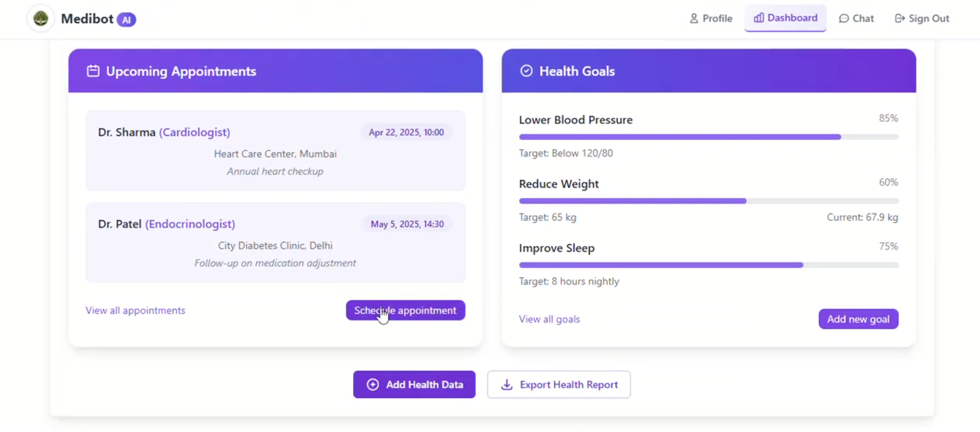The height and width of the screenshot is (432, 980).
Task: Click the Sign Out arrow icon
Action: (899, 18)
